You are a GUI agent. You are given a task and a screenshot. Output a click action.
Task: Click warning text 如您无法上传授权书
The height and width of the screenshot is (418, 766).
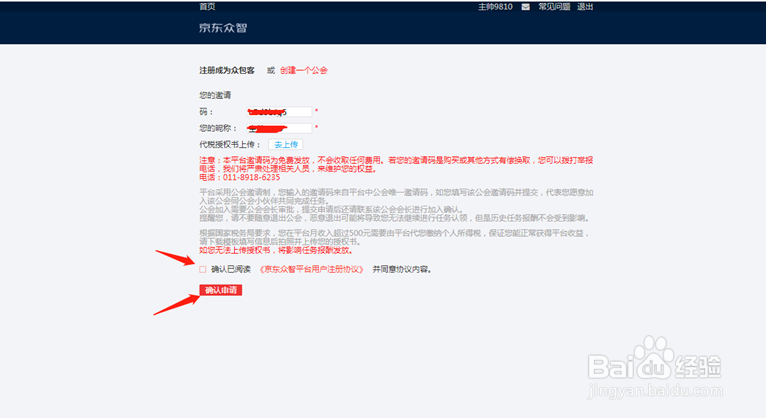pyautogui.click(x=234, y=250)
